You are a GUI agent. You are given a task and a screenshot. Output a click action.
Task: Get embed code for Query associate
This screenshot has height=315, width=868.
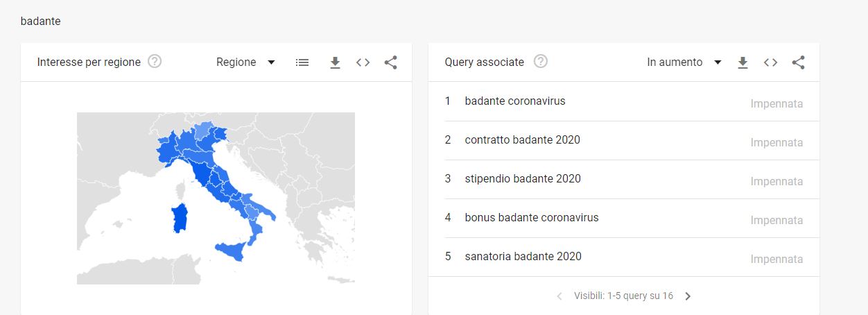coord(770,62)
